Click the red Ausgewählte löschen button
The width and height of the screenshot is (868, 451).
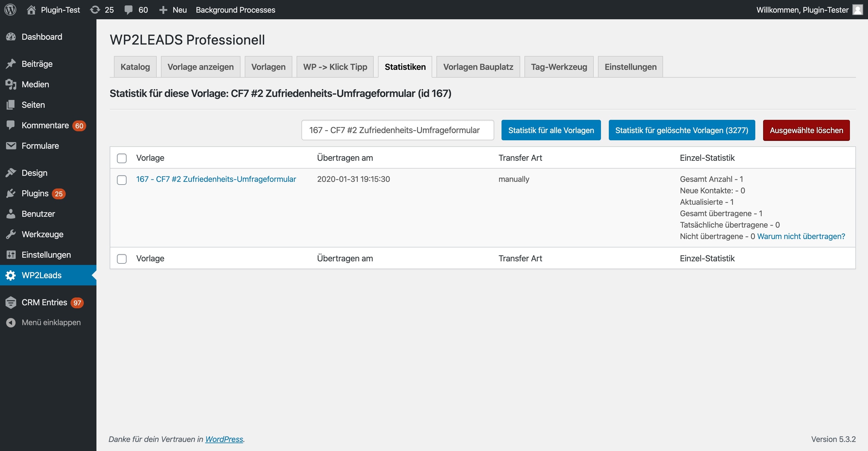(x=806, y=130)
